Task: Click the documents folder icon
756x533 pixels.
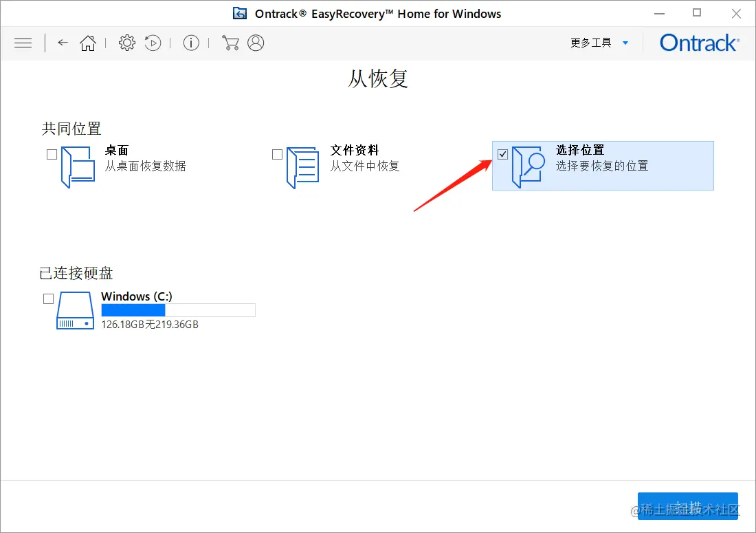Action: [303, 167]
